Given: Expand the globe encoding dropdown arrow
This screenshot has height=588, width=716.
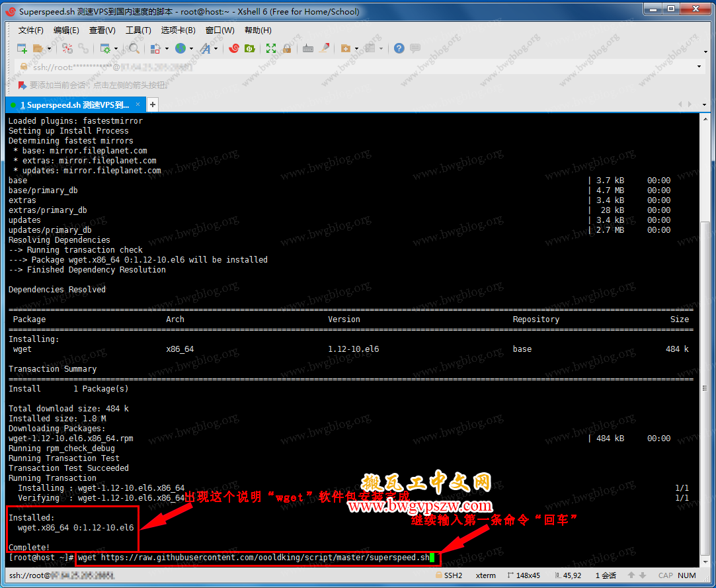Looking at the screenshot, I should pyautogui.click(x=191, y=48).
